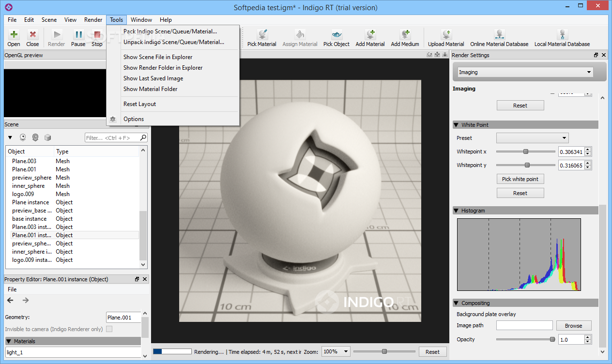Click the Browse button for Image path
Image resolution: width=612 pixels, height=364 pixels.
tap(574, 326)
